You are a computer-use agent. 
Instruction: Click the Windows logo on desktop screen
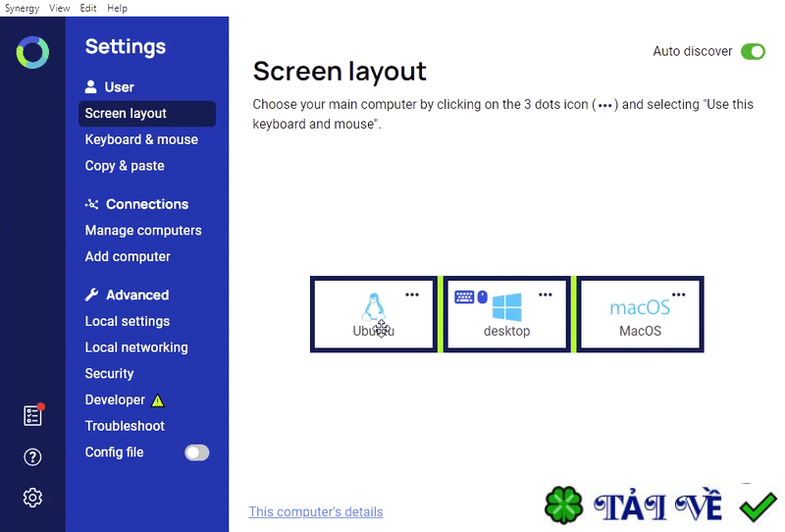506,306
